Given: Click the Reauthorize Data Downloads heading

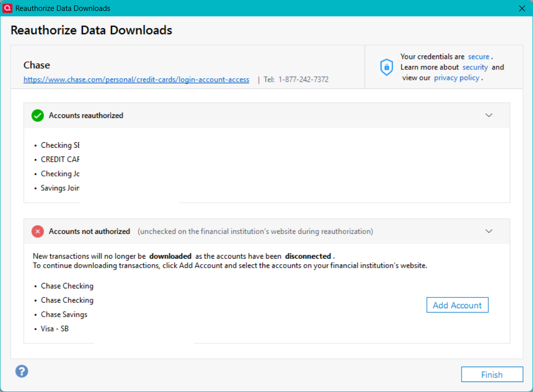Looking at the screenshot, I should click(91, 30).
